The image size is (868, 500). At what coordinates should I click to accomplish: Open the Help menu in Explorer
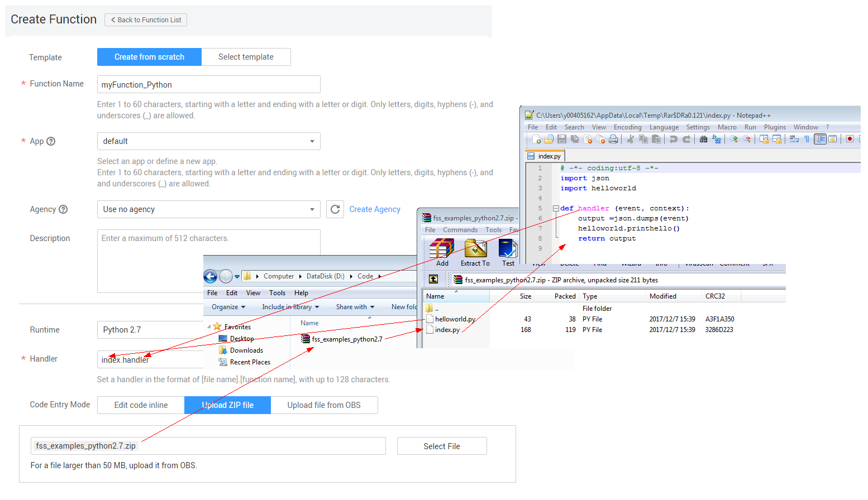[x=301, y=293]
